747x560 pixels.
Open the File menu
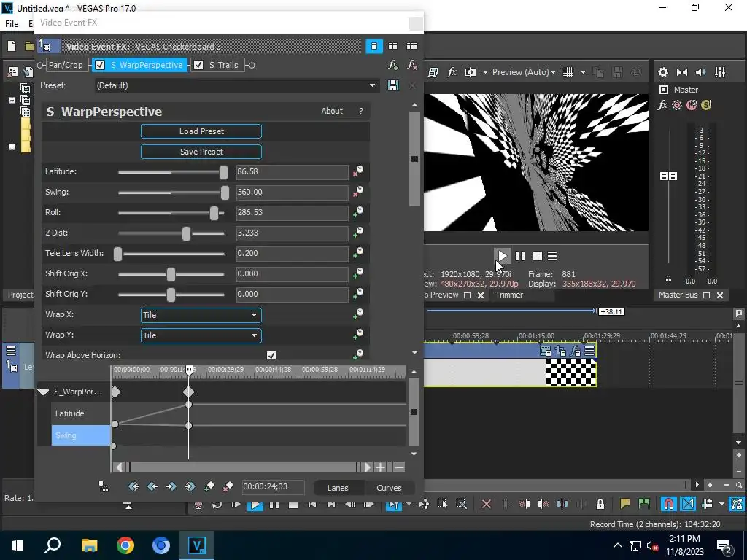click(12, 24)
